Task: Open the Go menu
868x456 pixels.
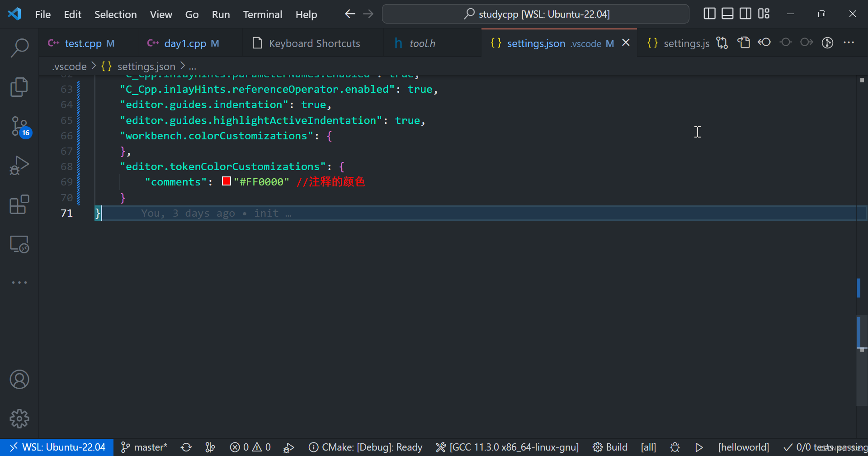Action: point(192,14)
